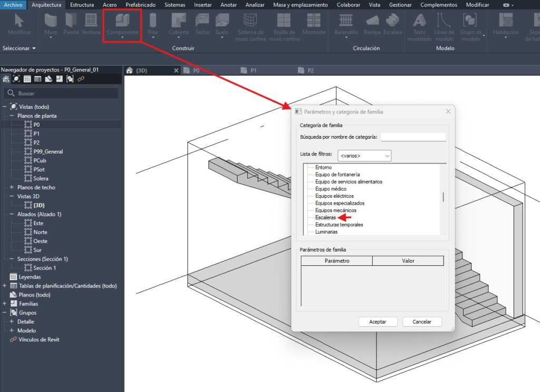540x392 pixels.
Task: Select the Pilar column tool
Action: (x=153, y=23)
